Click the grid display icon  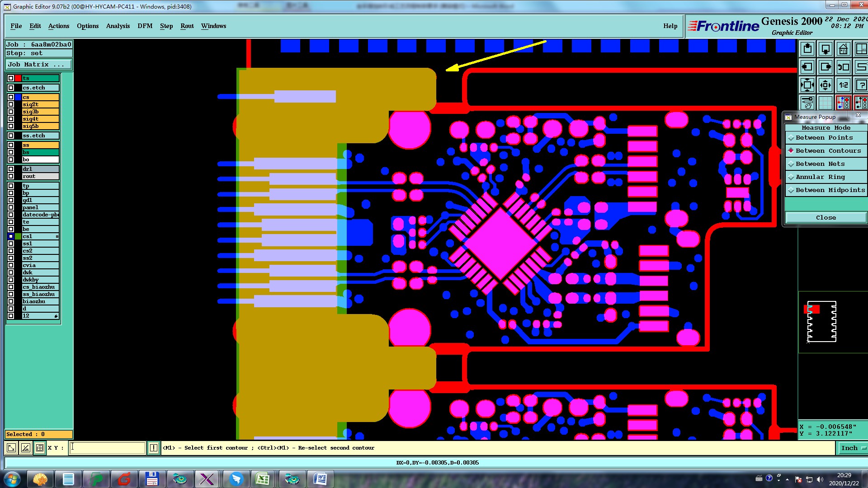pos(826,103)
